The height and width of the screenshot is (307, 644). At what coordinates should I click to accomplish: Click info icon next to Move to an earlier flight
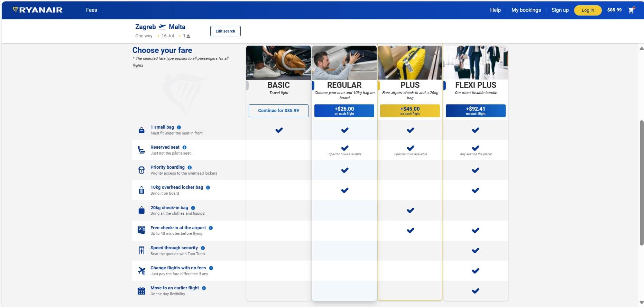[204, 288]
